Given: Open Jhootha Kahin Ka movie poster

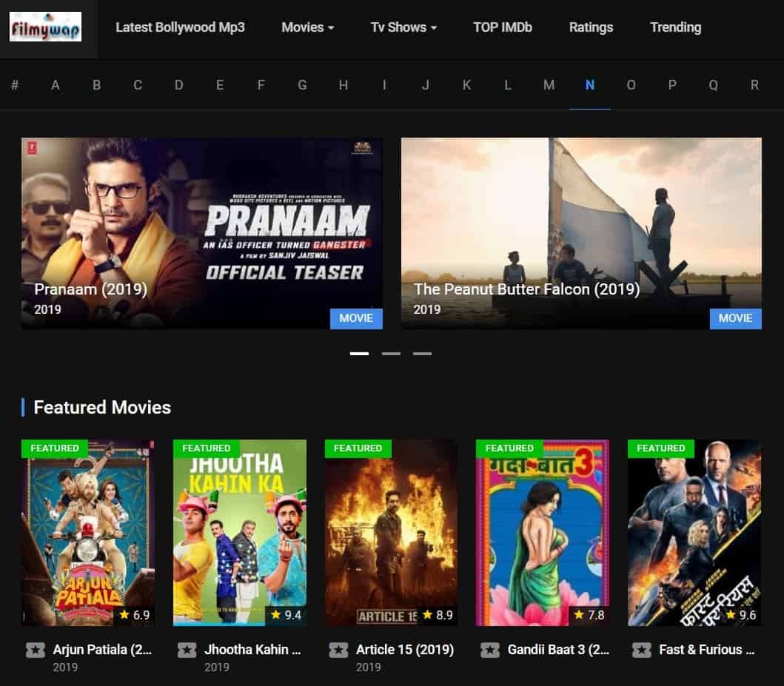Looking at the screenshot, I should coord(240,533).
